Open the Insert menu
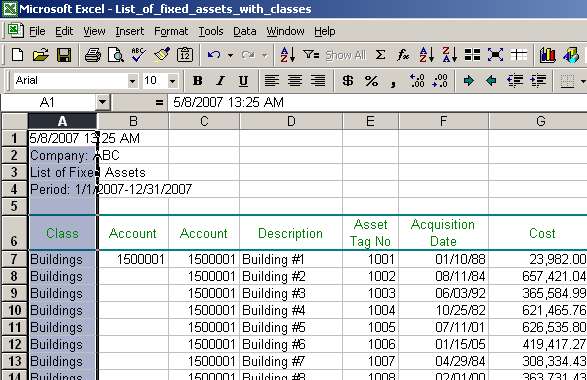Screen dimensions: 587x380 pos(130,31)
